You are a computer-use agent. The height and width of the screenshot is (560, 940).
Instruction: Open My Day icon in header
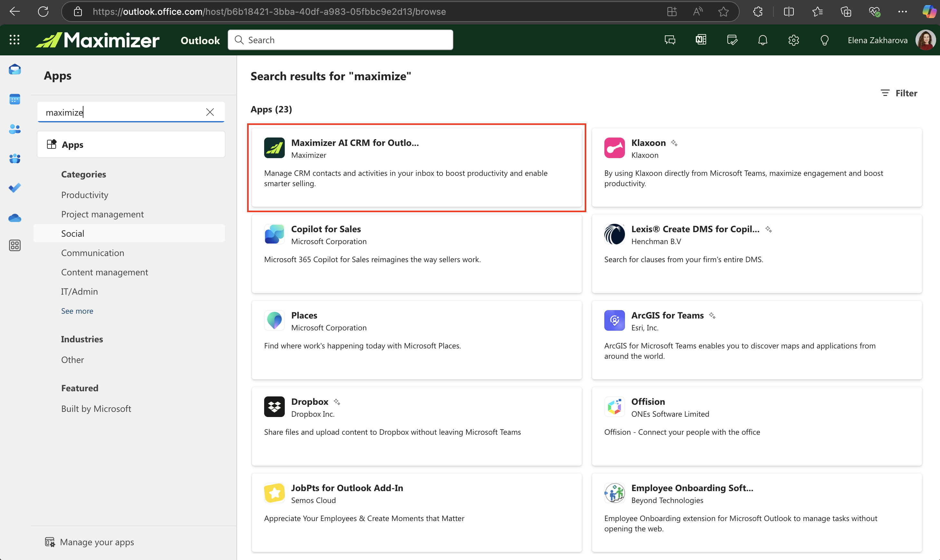[x=732, y=40]
